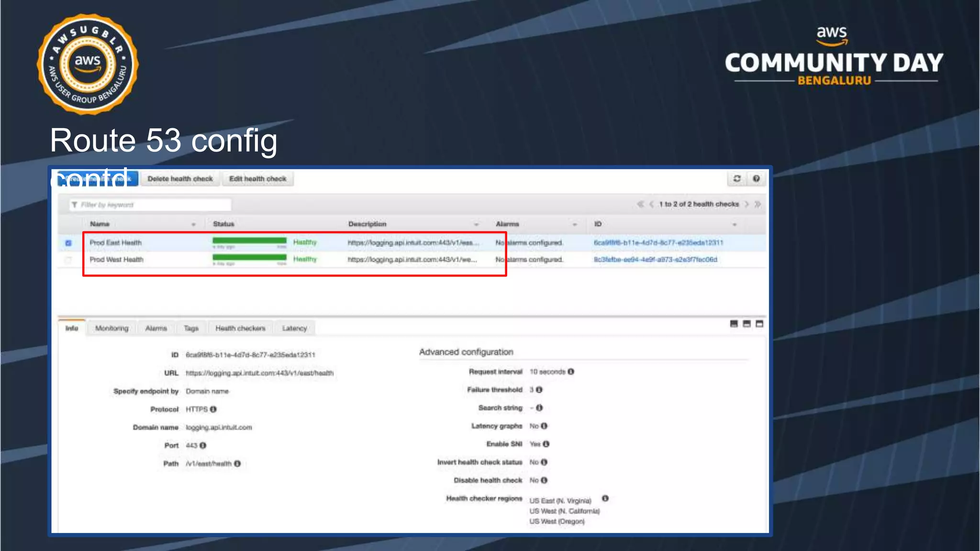
Task: Open the Health checkers tab
Action: 240,328
